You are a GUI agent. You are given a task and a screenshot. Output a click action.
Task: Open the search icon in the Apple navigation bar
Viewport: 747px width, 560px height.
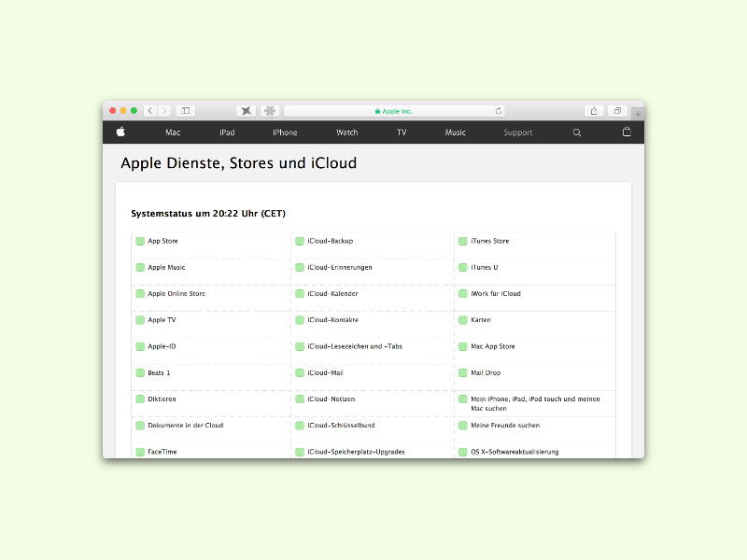point(577,133)
